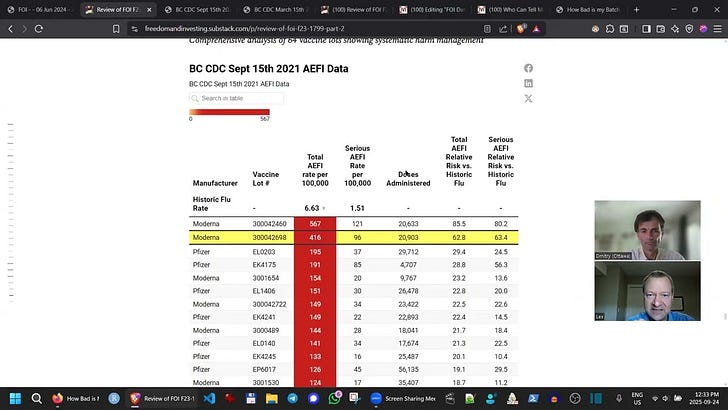Click 'Historic Flu Rate' row label
The height and width of the screenshot is (410, 728).
(212, 204)
